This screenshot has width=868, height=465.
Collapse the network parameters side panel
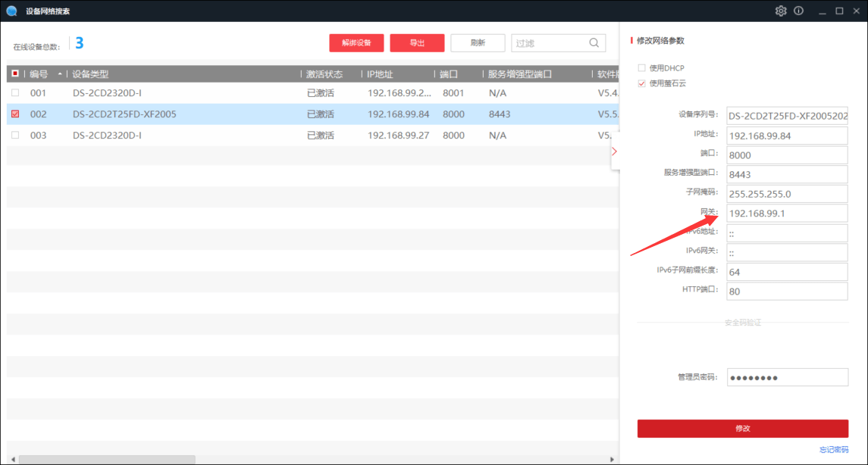[x=614, y=151]
